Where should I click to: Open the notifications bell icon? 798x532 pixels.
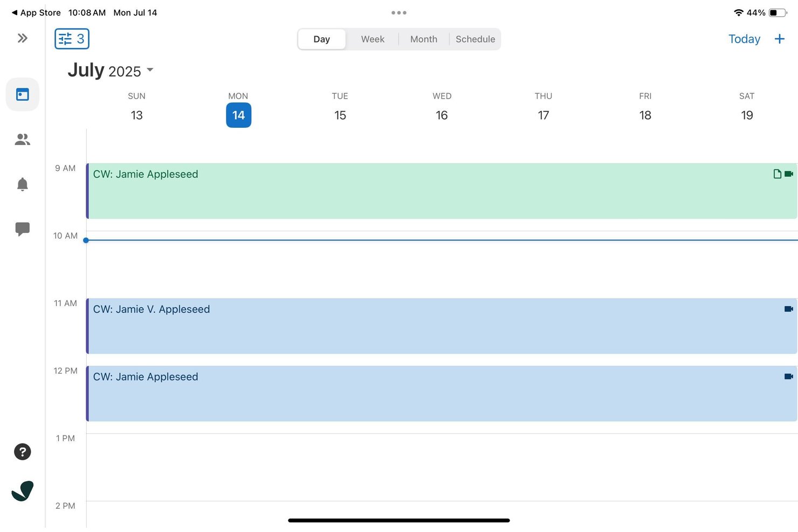(x=23, y=184)
